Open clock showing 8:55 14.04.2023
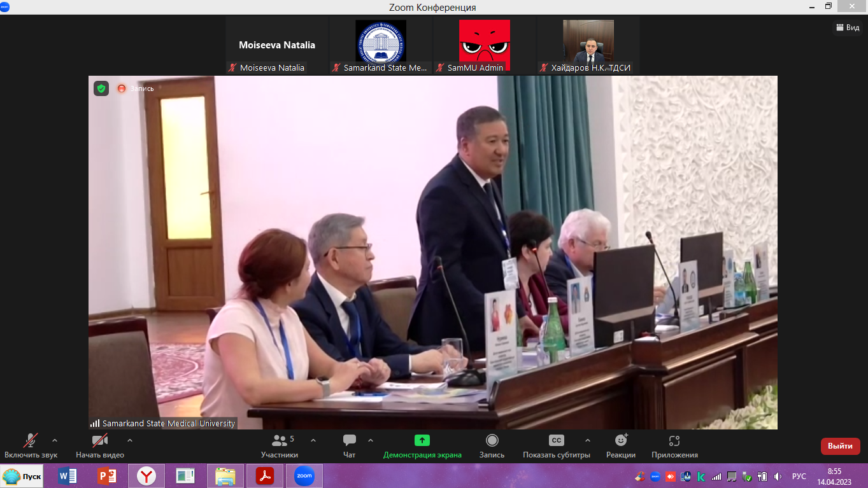 pos(834,477)
